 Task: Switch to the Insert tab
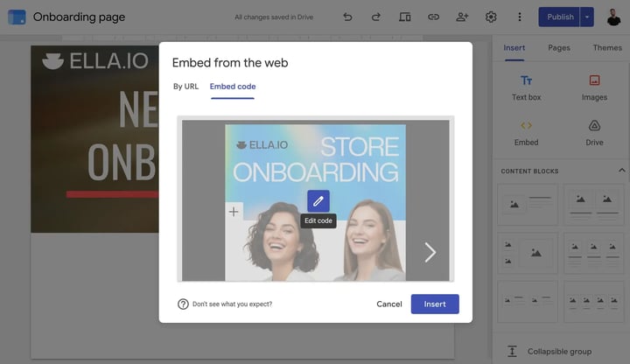[x=514, y=48]
